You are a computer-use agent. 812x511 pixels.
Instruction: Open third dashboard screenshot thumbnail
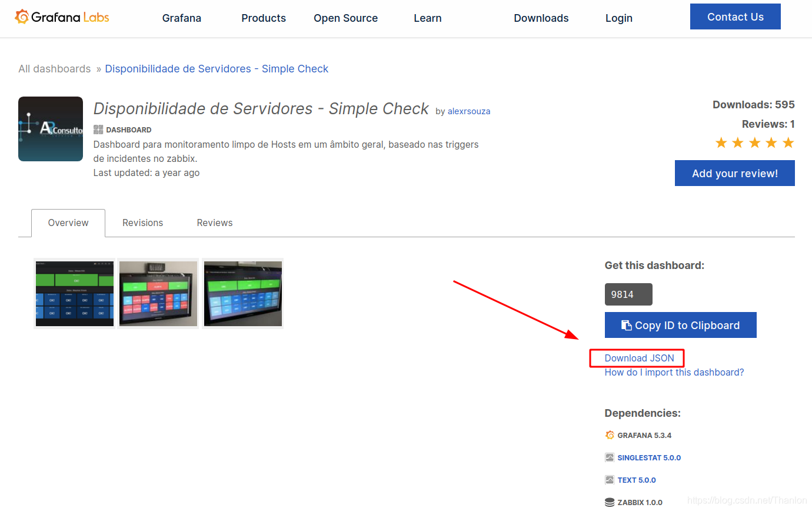click(x=243, y=293)
